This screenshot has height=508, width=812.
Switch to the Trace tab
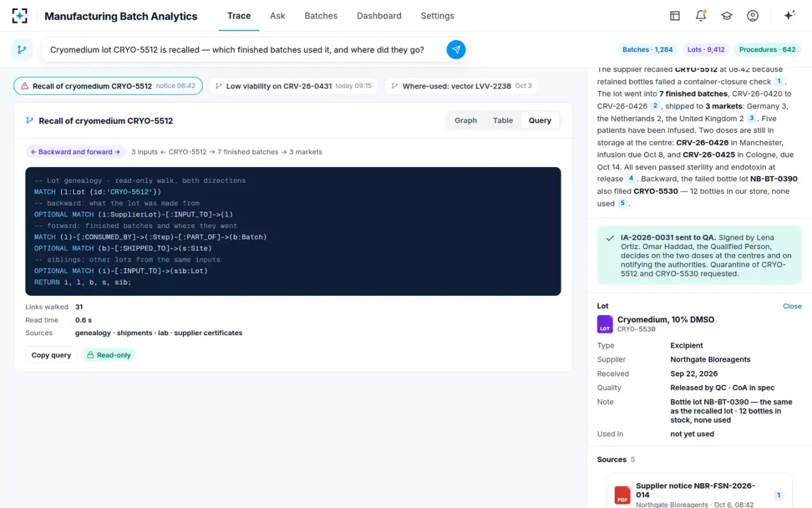239,16
